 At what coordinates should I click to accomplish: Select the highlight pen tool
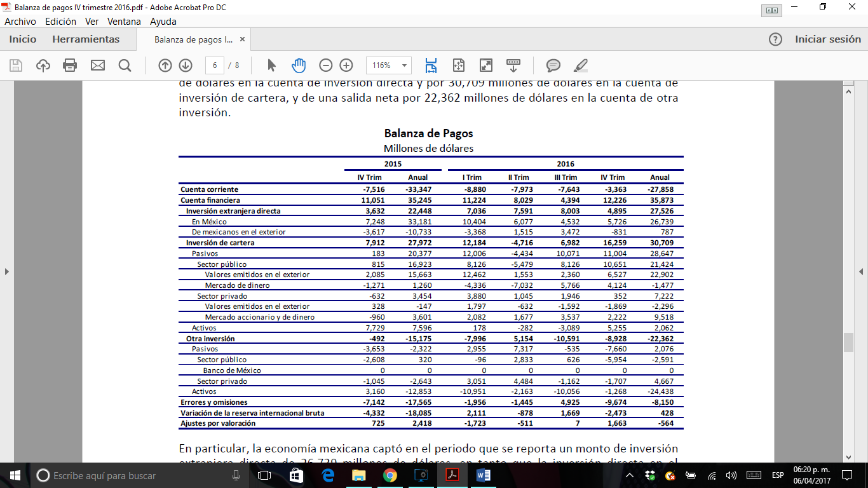tap(581, 65)
